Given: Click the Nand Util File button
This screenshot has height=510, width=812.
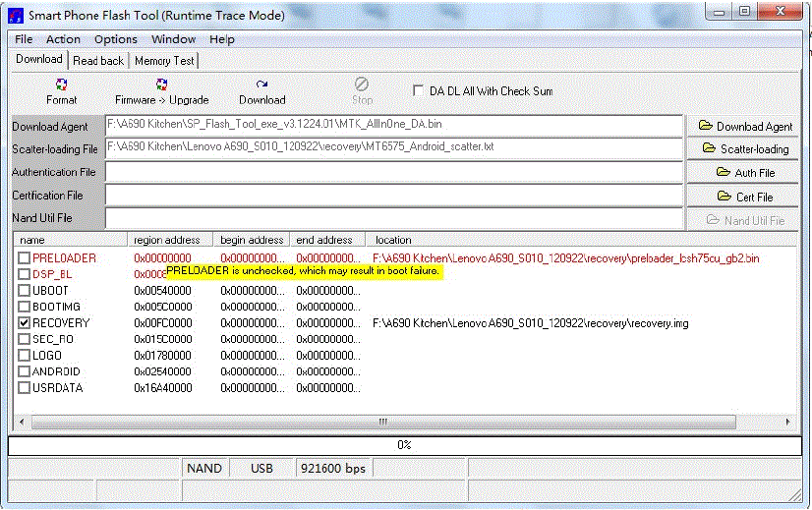Looking at the screenshot, I should click(742, 220).
